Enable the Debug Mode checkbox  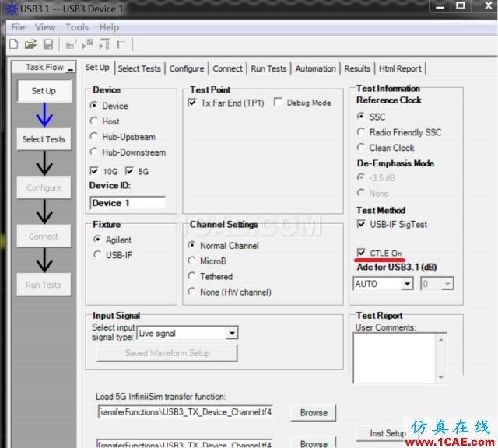[x=278, y=102]
